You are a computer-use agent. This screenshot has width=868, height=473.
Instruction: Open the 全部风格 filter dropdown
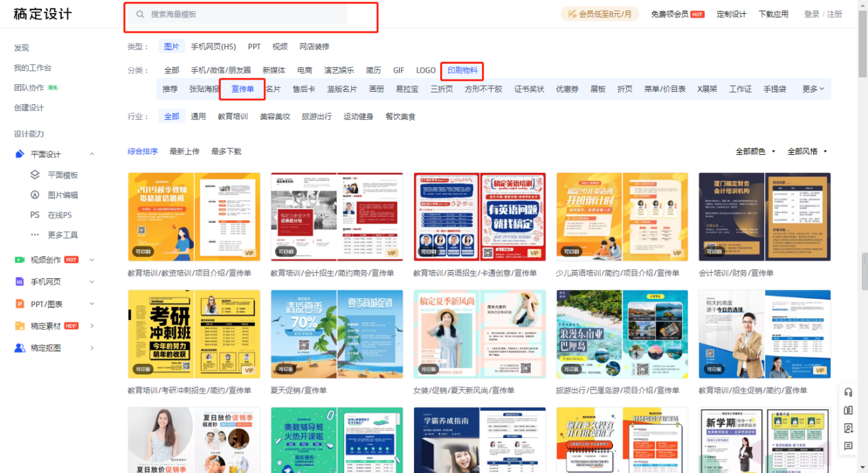coord(807,151)
